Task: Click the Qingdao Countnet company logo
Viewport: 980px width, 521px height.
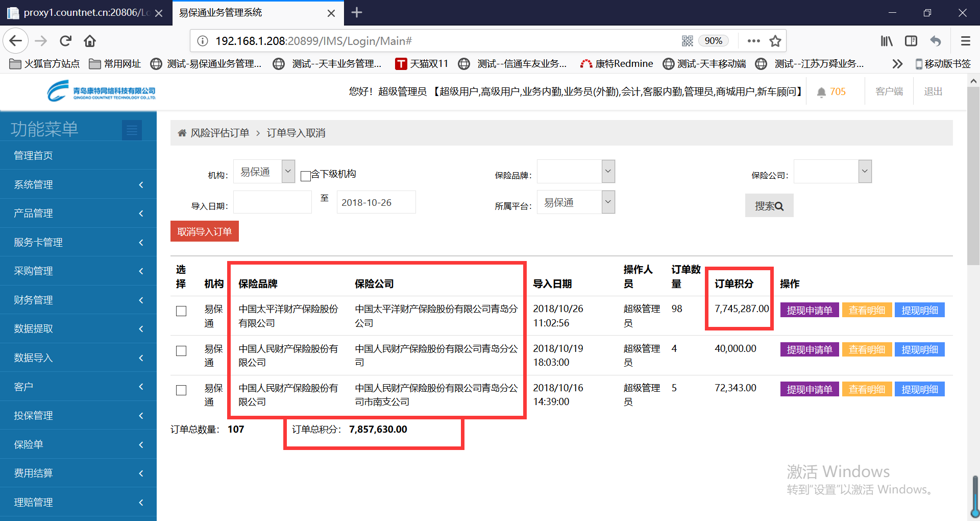Action: [x=101, y=91]
